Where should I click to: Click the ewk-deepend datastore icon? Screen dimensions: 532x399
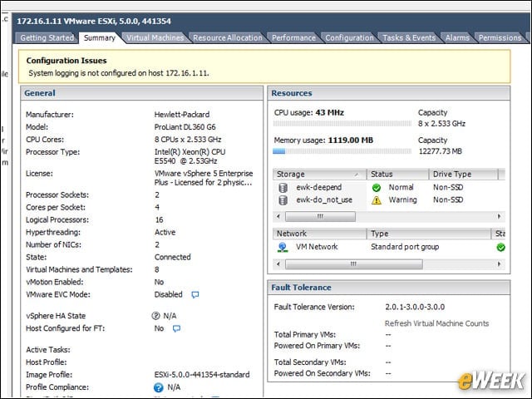[283, 188]
